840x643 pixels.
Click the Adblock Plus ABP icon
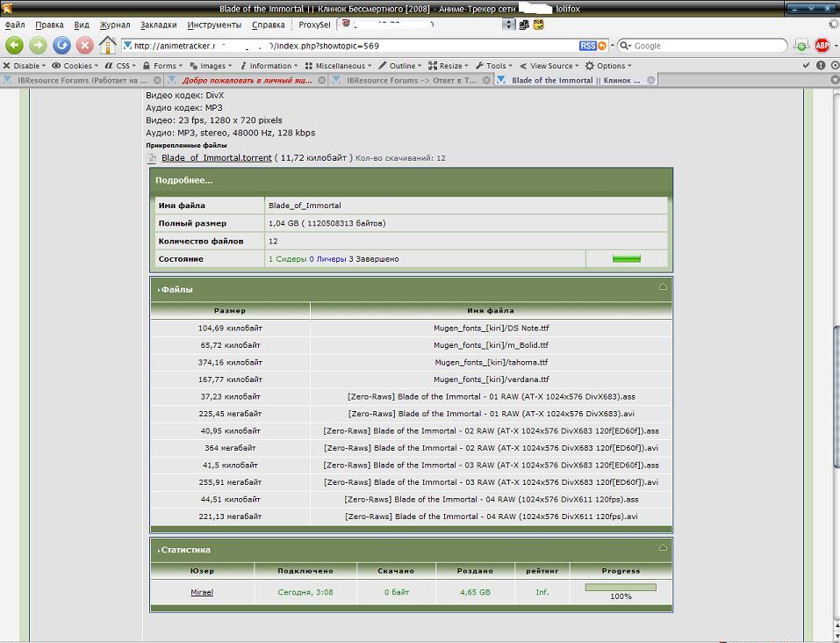[x=822, y=46]
